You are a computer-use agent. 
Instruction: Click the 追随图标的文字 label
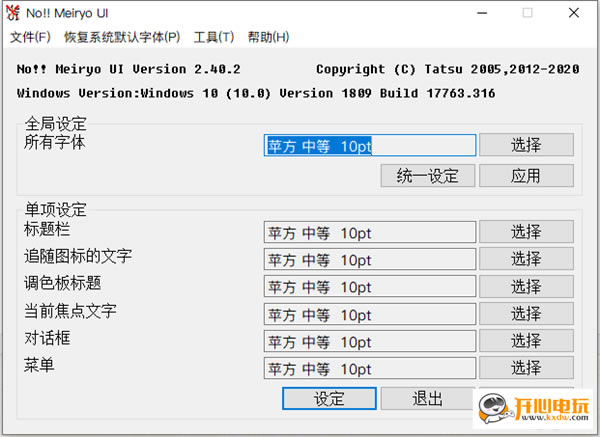(x=78, y=256)
